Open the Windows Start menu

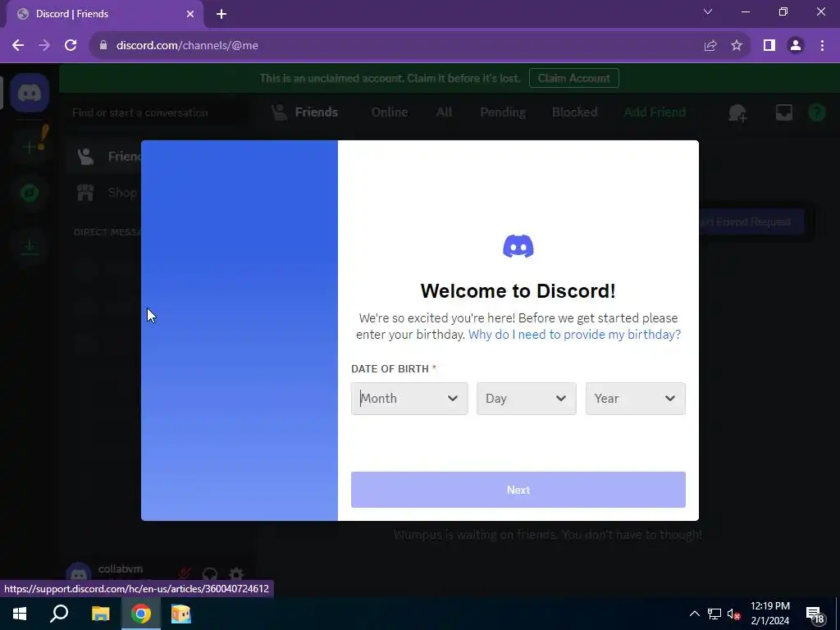20,614
